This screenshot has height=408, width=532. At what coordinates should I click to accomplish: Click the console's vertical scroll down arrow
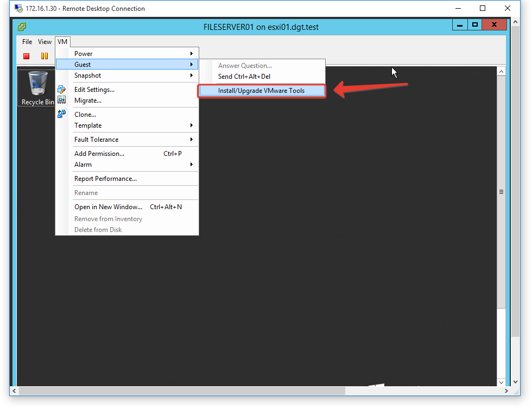point(501,382)
